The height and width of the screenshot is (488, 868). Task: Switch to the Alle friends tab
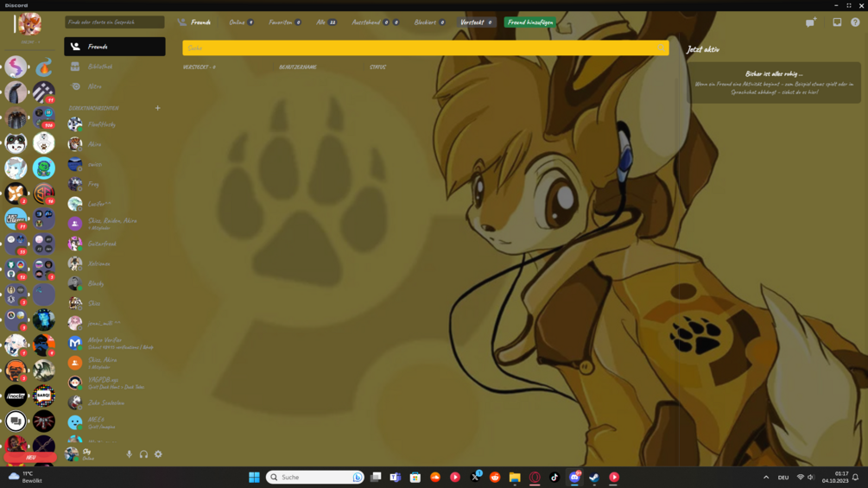point(326,22)
